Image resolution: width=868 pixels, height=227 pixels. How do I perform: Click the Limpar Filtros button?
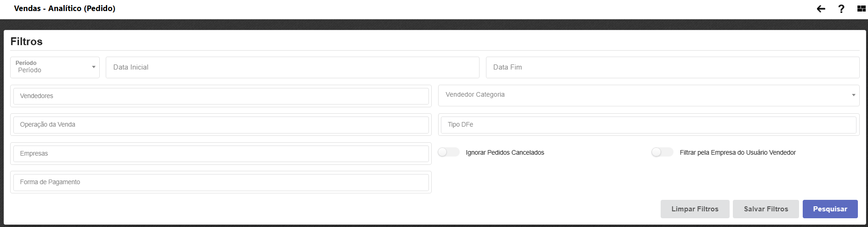click(x=695, y=209)
